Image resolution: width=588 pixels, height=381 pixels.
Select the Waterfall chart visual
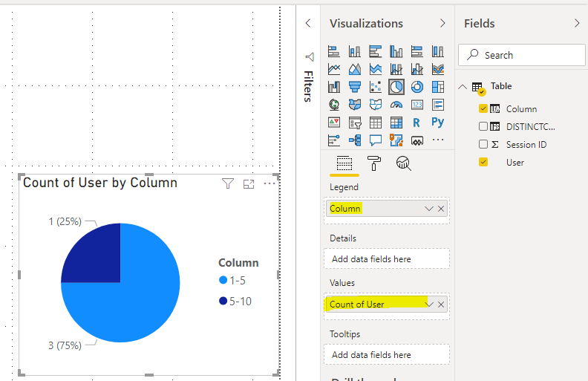click(334, 87)
